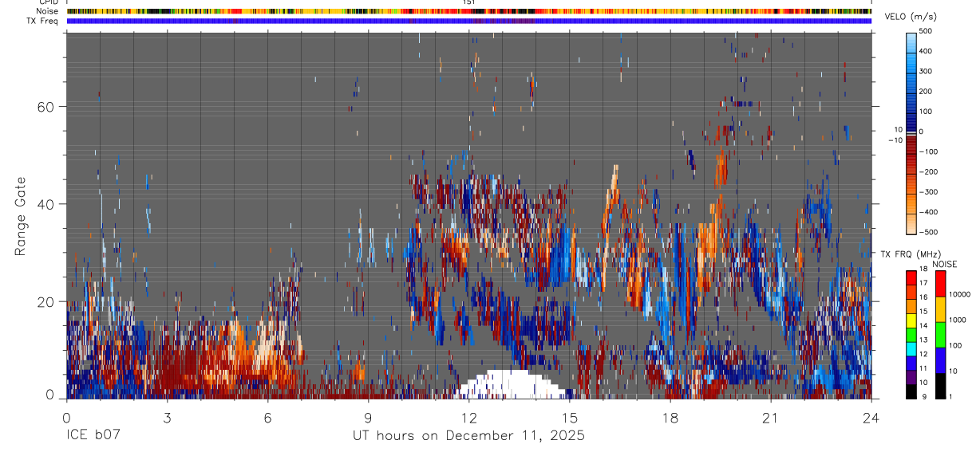Screen dimensions: 980x452
Task: Click the orange segment of the NOISE colorbar
Action: 939,309
